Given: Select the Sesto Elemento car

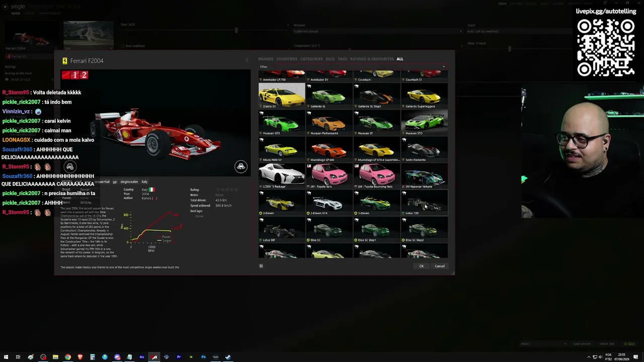Looking at the screenshot, I should (x=424, y=150).
